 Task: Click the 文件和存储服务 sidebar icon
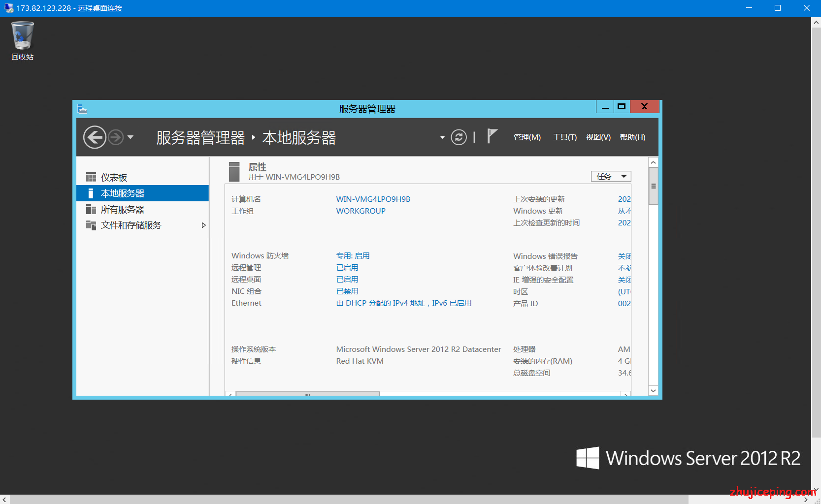(91, 225)
